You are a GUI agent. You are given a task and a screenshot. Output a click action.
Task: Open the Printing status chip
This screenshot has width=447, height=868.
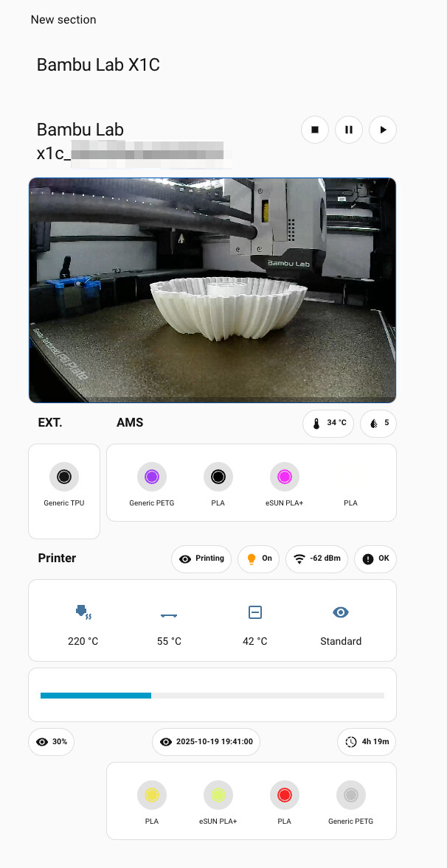[201, 559]
